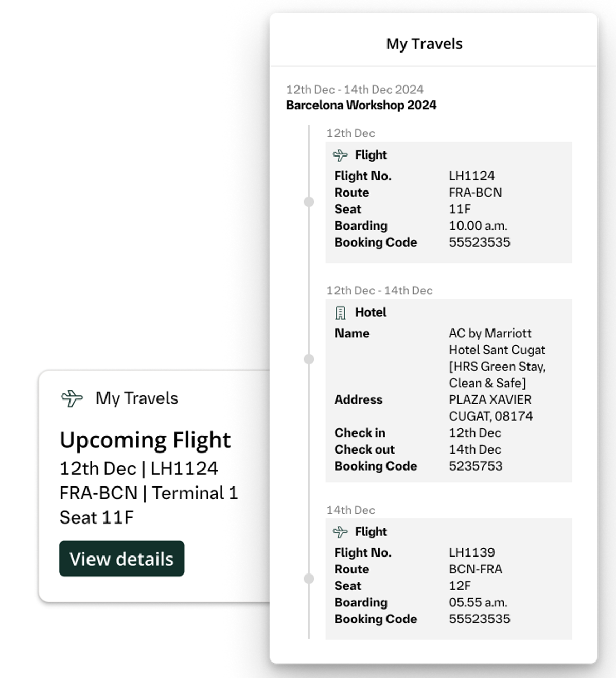Click the FRA-BCN route value in first flight
This screenshot has height=678, width=616.
point(475,193)
